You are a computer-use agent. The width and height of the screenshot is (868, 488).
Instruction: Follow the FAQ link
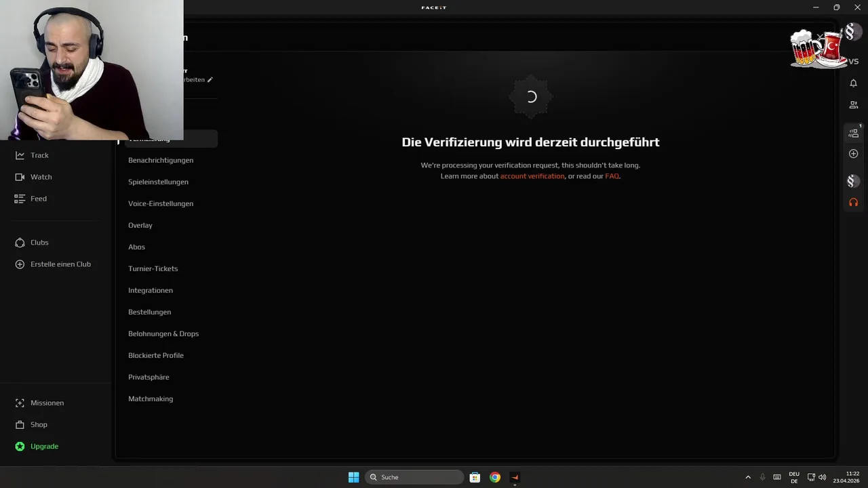coord(612,176)
